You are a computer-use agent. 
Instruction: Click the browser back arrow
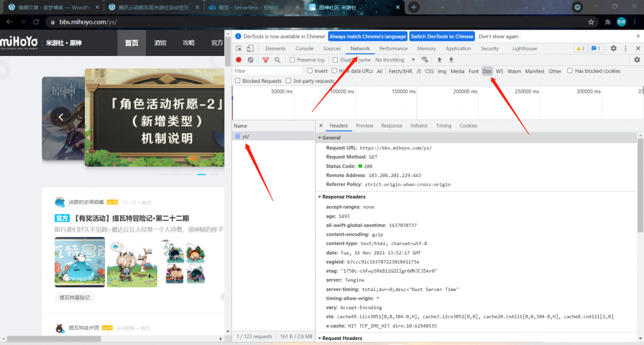tap(9, 22)
